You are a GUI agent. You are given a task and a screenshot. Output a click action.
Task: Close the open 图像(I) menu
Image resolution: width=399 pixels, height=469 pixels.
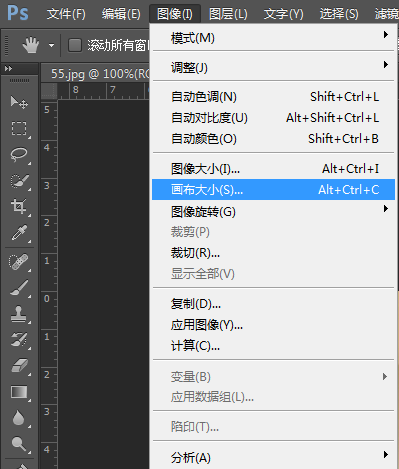click(175, 14)
